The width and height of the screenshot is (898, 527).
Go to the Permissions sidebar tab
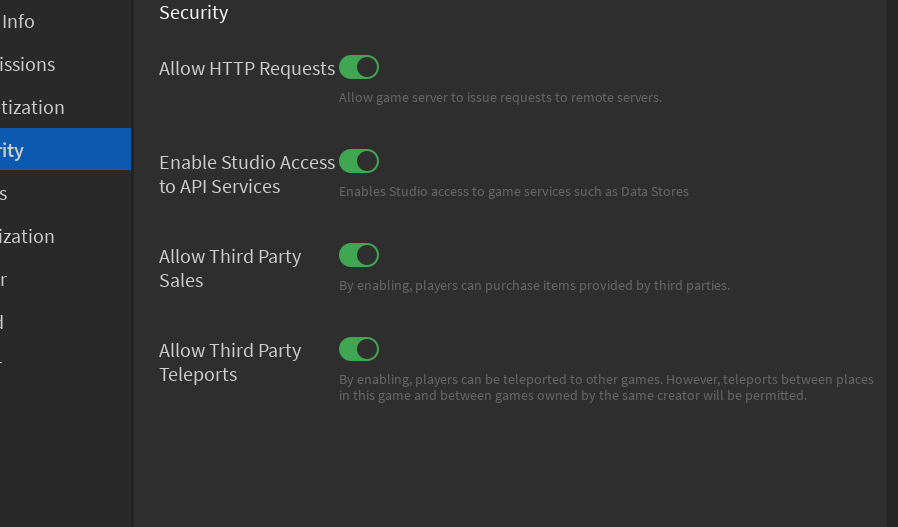tap(28, 64)
